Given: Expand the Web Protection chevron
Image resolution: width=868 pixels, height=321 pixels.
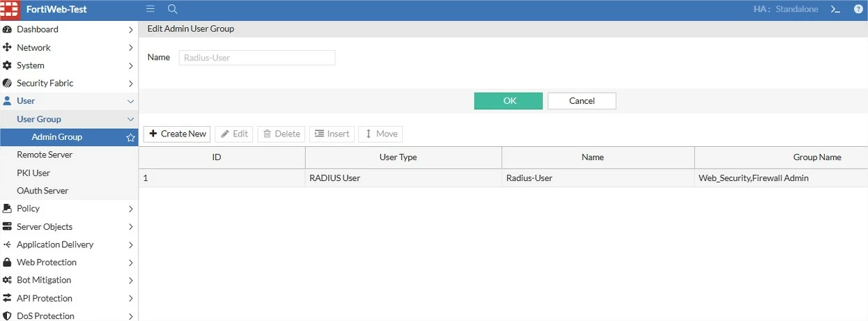Looking at the screenshot, I should click(x=130, y=263).
